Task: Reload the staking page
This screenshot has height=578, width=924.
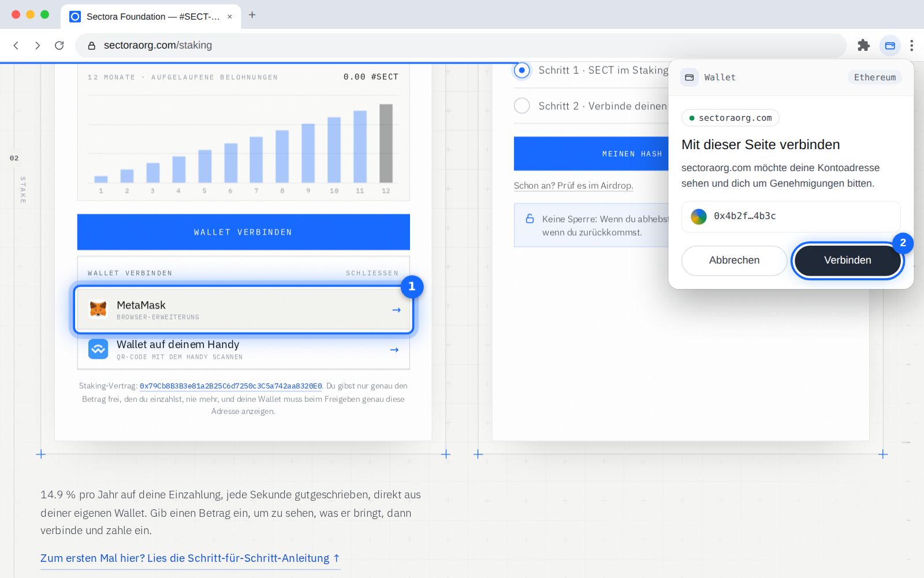Action: pos(59,45)
